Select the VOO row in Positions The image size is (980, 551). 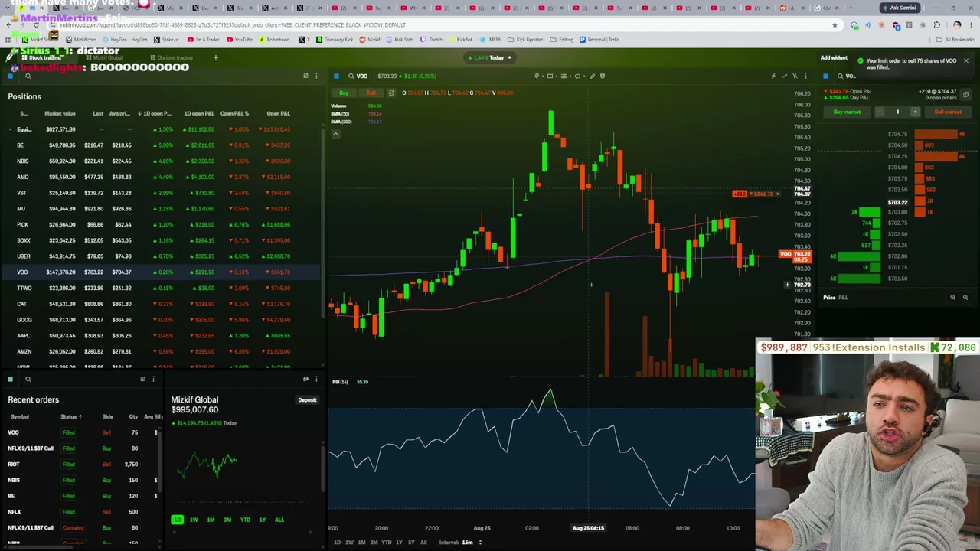pos(161,272)
